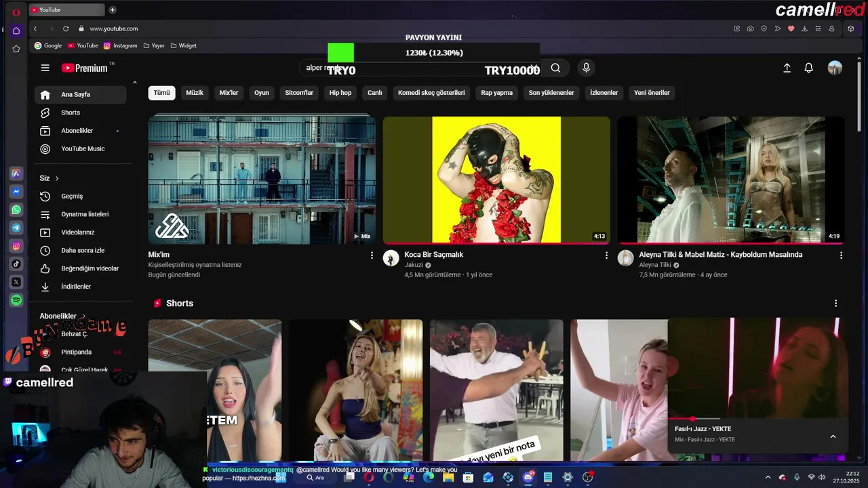Select the Canlı filter chip
The height and width of the screenshot is (488, 868).
click(375, 93)
